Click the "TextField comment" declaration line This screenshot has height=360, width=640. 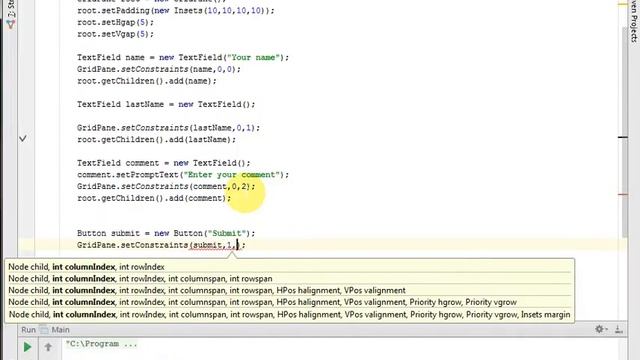[164, 163]
